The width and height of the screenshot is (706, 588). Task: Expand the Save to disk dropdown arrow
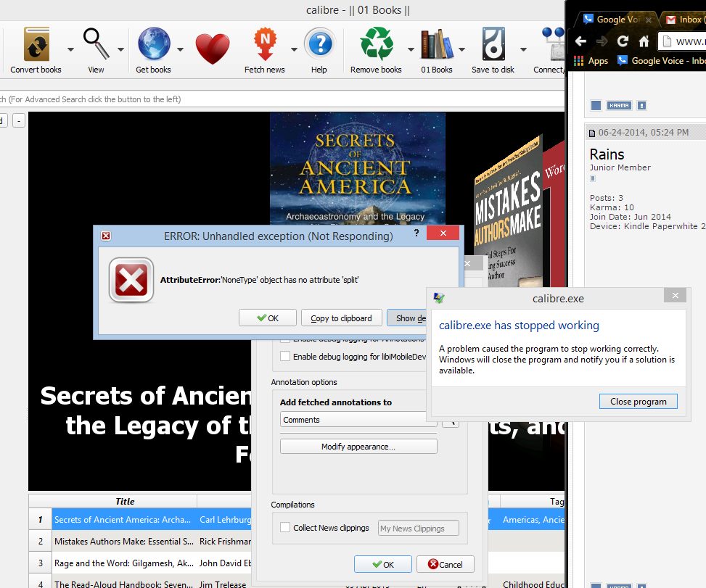pos(522,49)
